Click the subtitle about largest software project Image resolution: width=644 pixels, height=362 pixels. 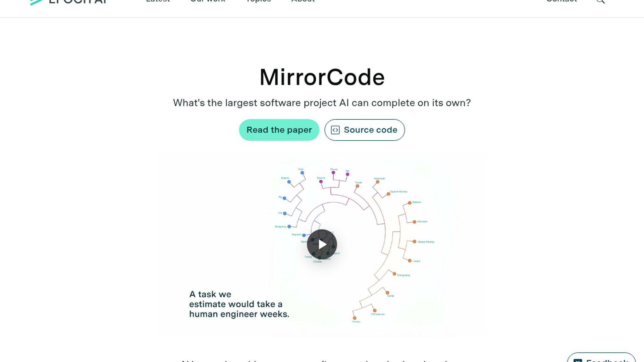322,103
